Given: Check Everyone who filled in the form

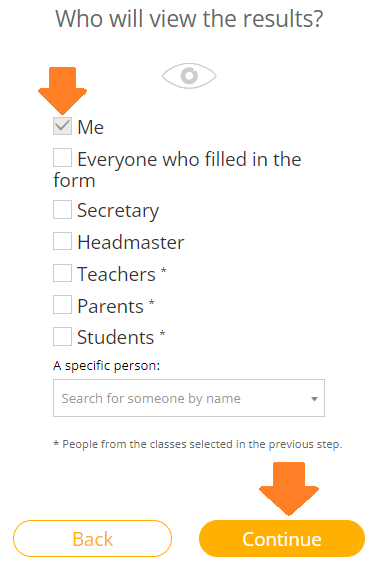Looking at the screenshot, I should (62, 158).
